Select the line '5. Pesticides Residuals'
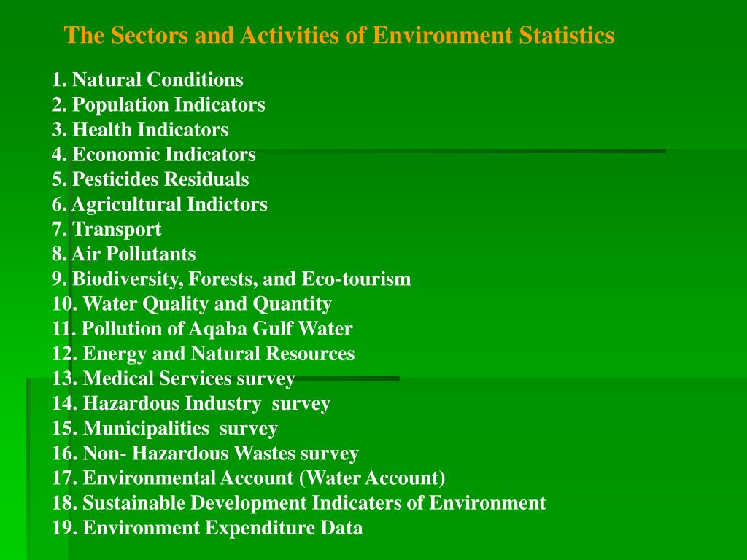Viewport: 747px width, 560px height. [150, 179]
